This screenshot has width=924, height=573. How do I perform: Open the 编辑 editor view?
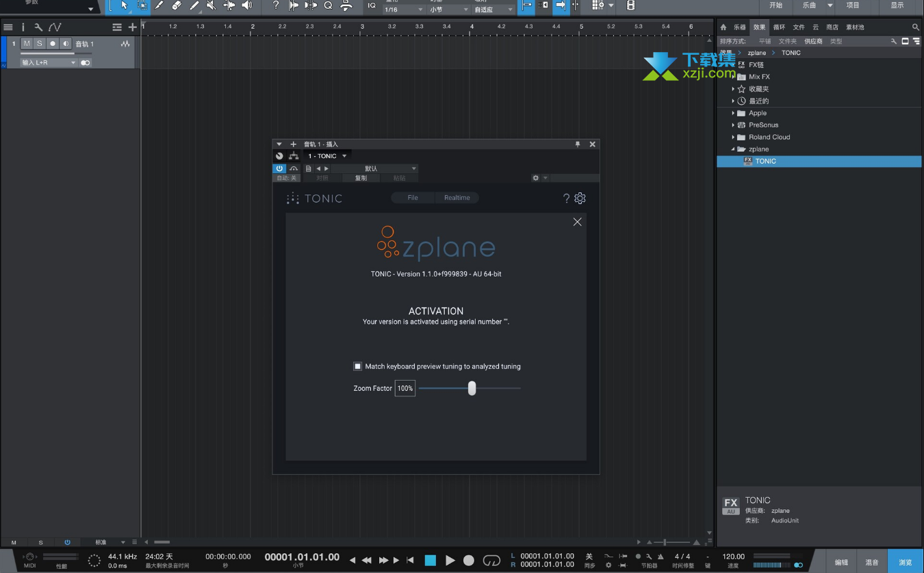841,562
